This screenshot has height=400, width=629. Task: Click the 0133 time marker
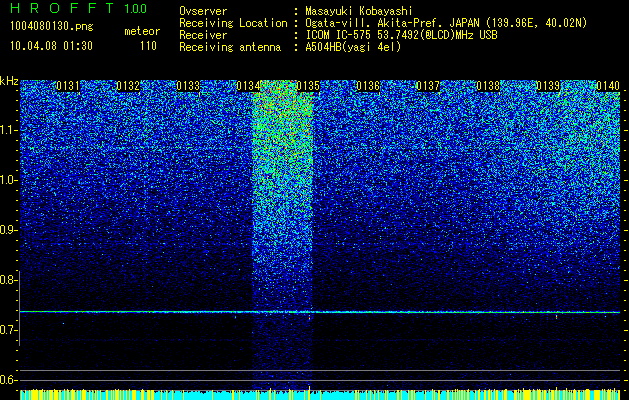point(188,86)
